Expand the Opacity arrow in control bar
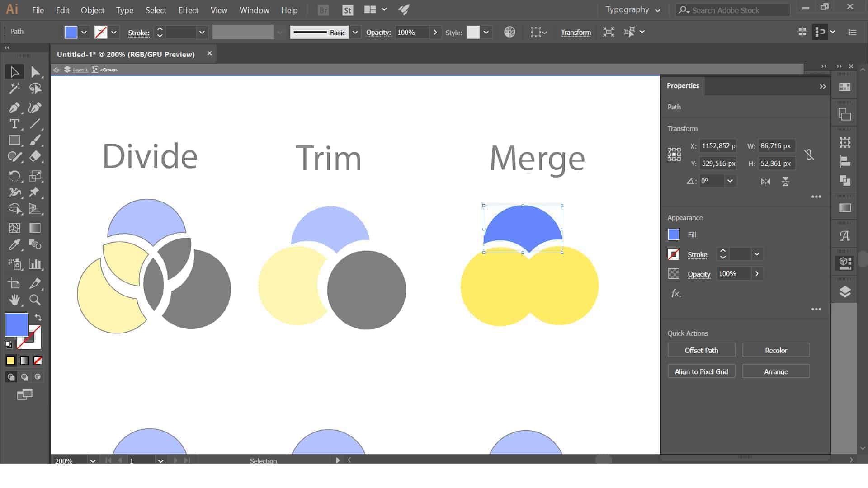Image resolution: width=868 pixels, height=488 pixels. tap(435, 33)
